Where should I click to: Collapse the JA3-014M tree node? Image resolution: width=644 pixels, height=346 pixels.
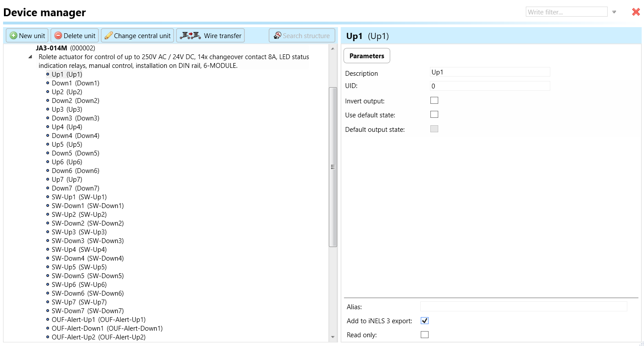coord(30,57)
